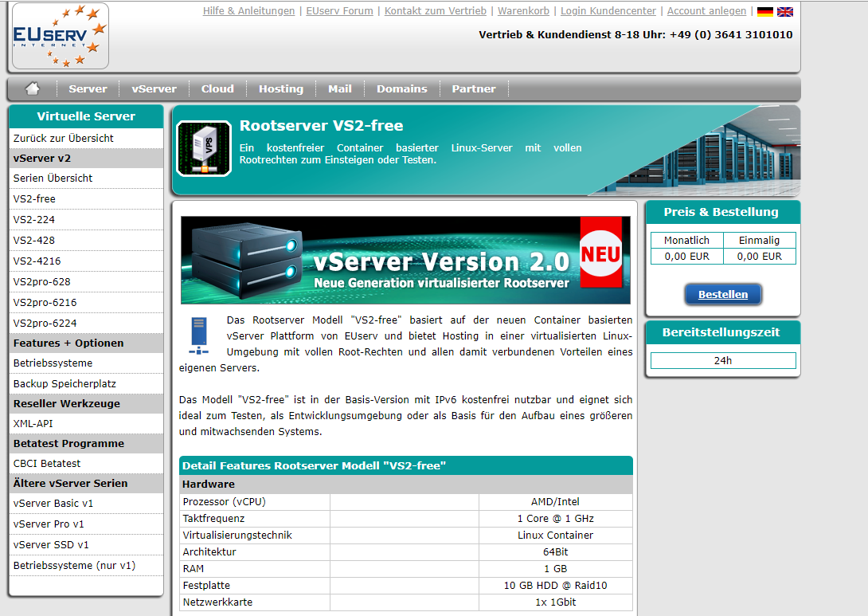Select VS2pro-628 in sidebar
Screen dimensions: 868x616
tap(86, 281)
